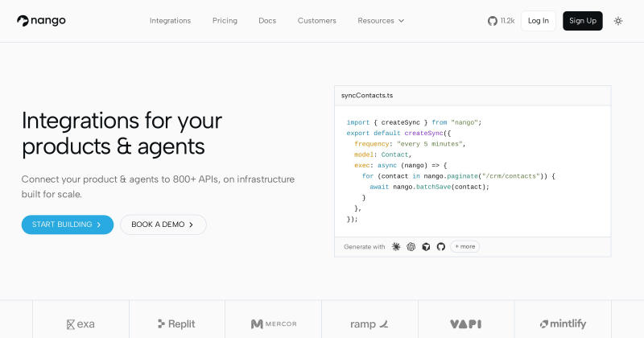Image resolution: width=644 pixels, height=338 pixels.
Task: Click the import createSync code line
Action: (x=414, y=122)
